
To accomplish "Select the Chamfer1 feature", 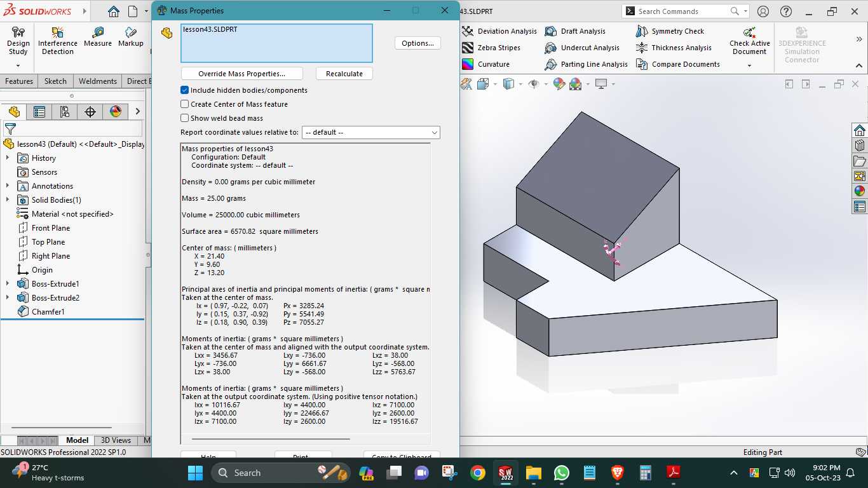I will click(41, 312).
